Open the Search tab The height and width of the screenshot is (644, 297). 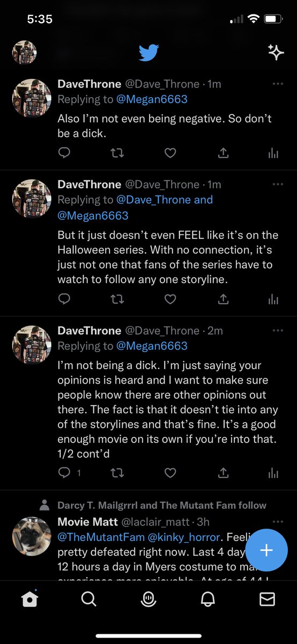click(x=89, y=599)
